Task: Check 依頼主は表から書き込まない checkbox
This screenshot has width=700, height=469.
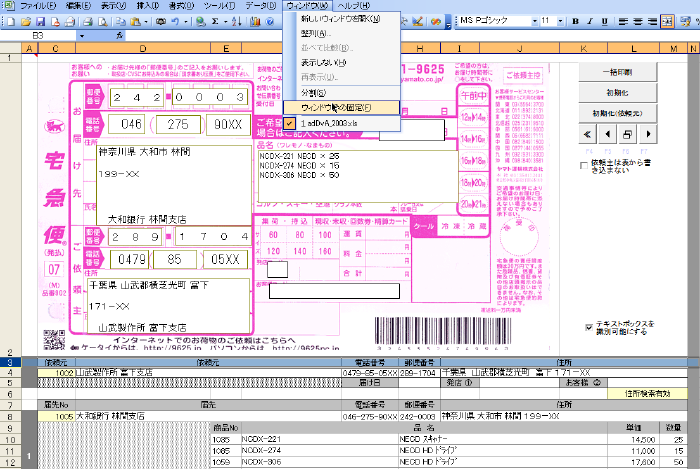Action: point(583,166)
